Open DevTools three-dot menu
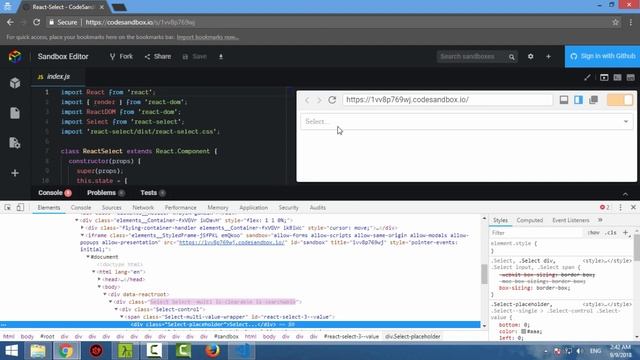640x360 pixels. [x=620, y=207]
